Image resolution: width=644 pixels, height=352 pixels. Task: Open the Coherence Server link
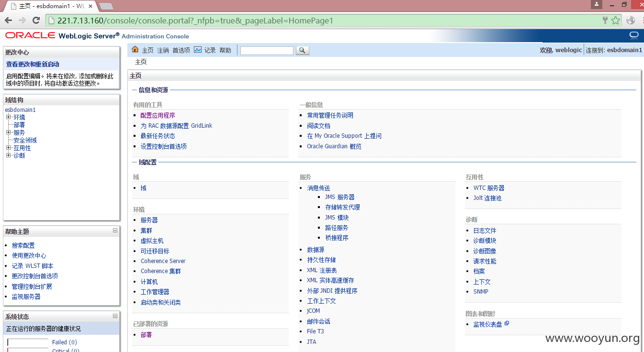pyautogui.click(x=163, y=261)
